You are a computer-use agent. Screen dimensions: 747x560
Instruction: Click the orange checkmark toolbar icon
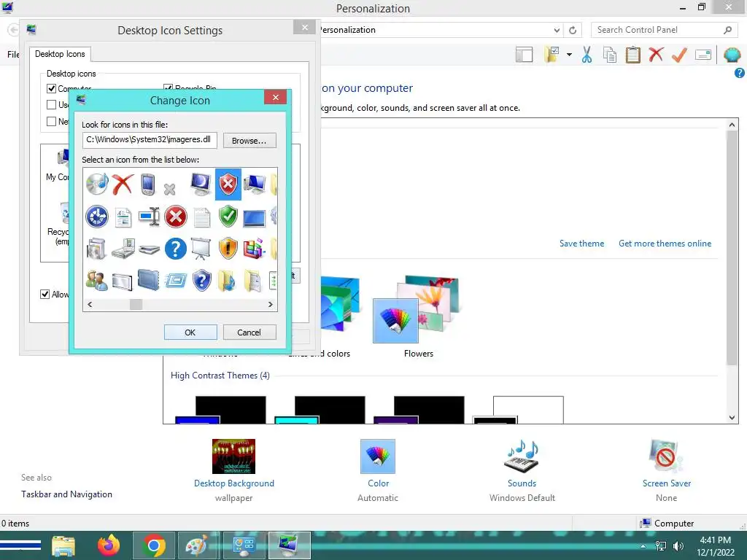click(x=679, y=54)
